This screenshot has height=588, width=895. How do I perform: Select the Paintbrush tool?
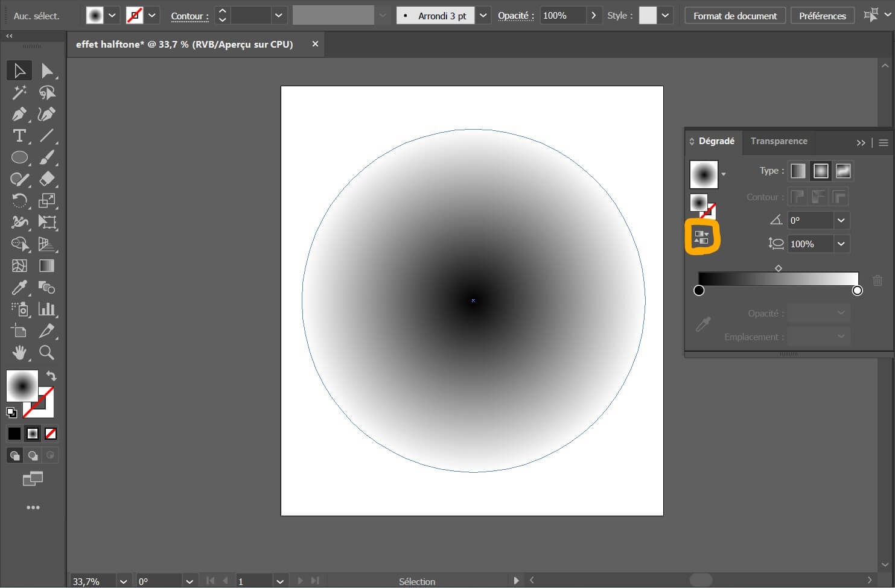point(47,157)
